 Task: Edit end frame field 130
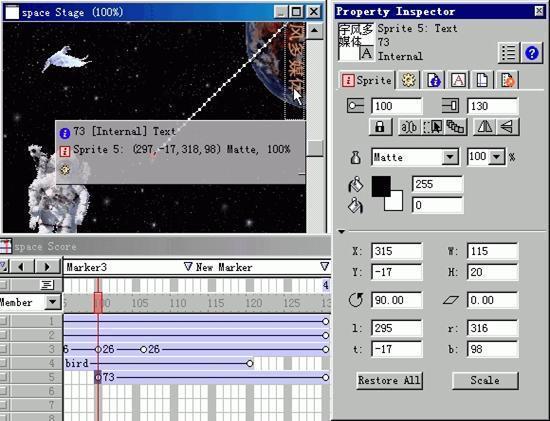tap(492, 106)
